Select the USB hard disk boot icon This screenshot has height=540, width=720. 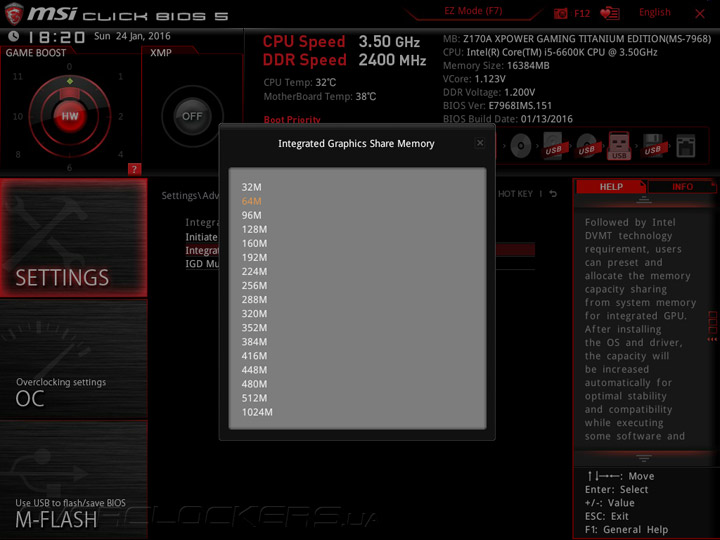(554, 146)
